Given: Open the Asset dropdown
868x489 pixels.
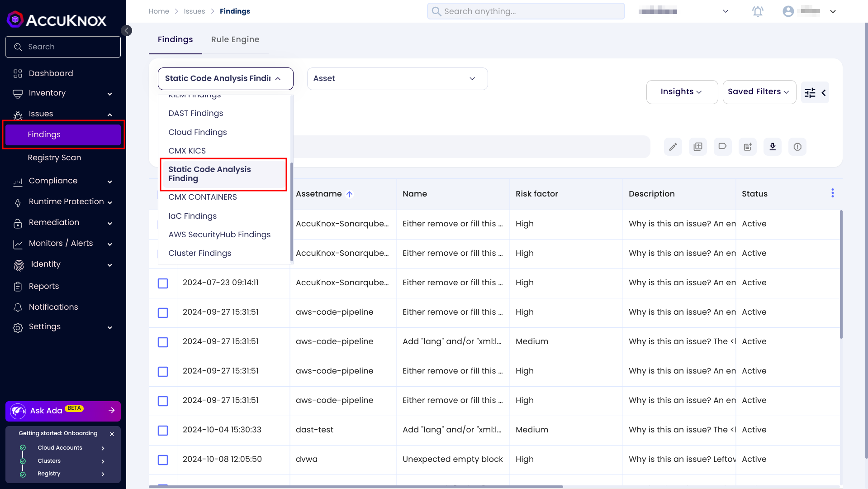Looking at the screenshot, I should [x=398, y=79].
